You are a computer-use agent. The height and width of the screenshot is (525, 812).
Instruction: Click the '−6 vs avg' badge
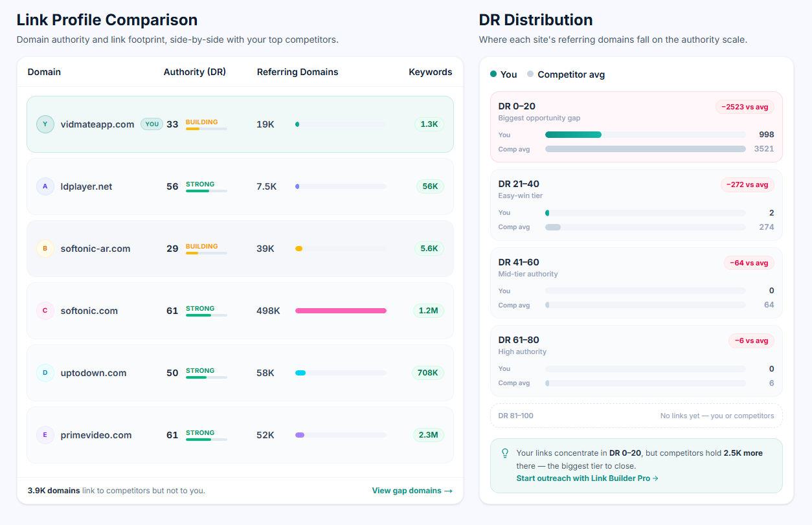(751, 341)
